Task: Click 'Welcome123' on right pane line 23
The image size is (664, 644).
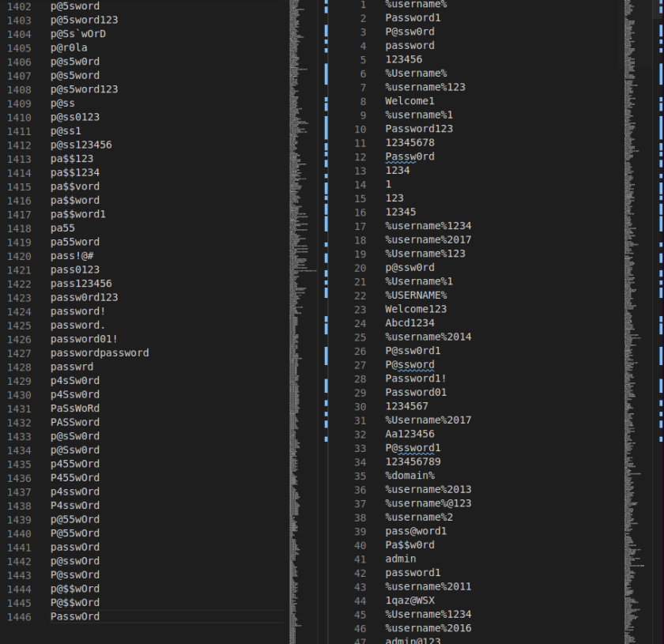Action: (x=416, y=310)
